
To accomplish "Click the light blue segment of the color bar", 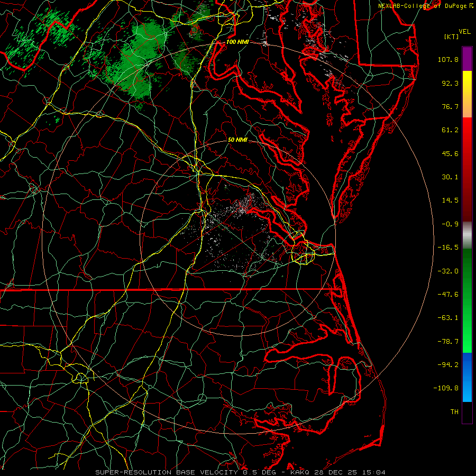I will coord(467,390).
